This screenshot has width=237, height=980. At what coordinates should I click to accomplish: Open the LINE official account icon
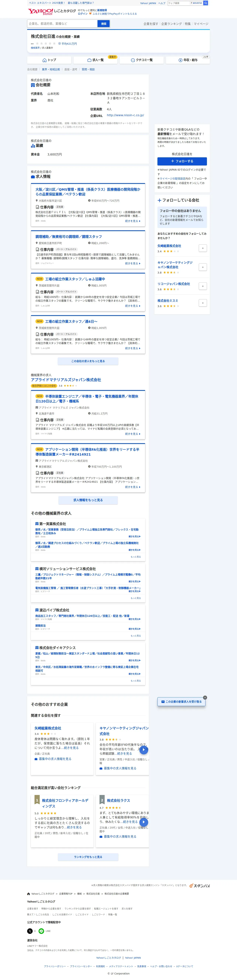[41, 931]
